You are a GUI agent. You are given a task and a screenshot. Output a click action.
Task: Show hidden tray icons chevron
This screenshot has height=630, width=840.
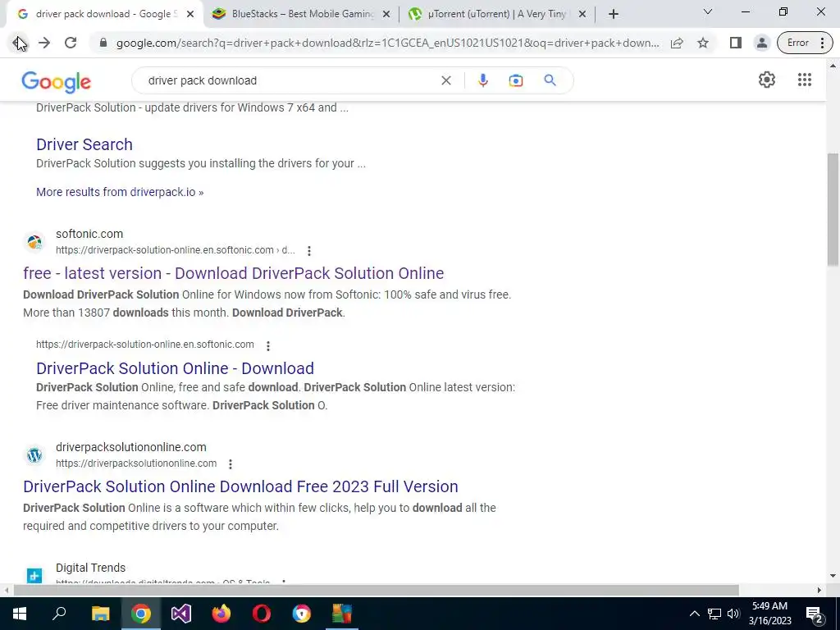(x=694, y=614)
